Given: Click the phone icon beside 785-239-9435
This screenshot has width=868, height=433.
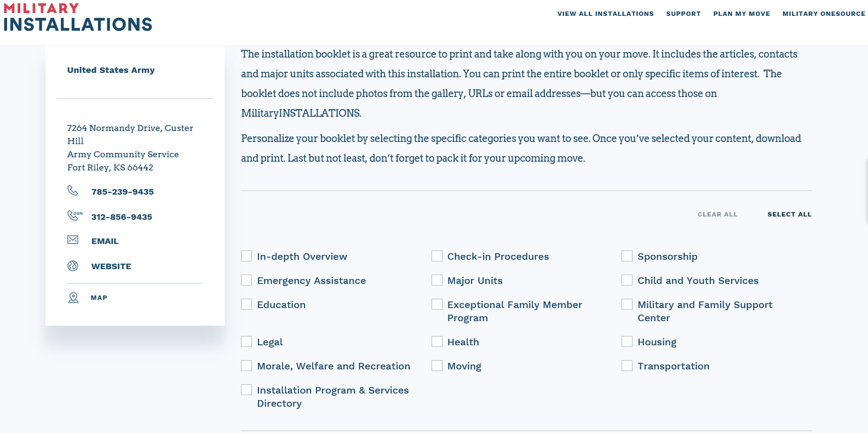Looking at the screenshot, I should click(x=73, y=190).
